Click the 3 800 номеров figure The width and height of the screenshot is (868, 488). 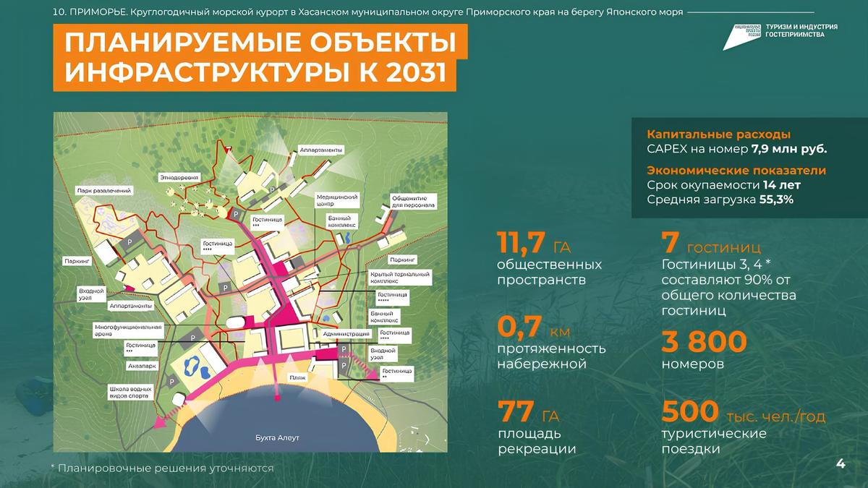[704, 342]
